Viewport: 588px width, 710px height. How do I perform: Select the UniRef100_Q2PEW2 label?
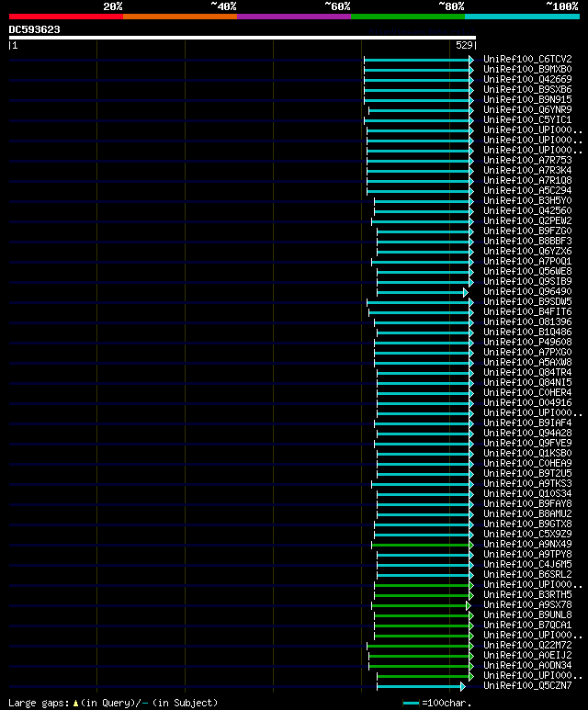coord(527,221)
